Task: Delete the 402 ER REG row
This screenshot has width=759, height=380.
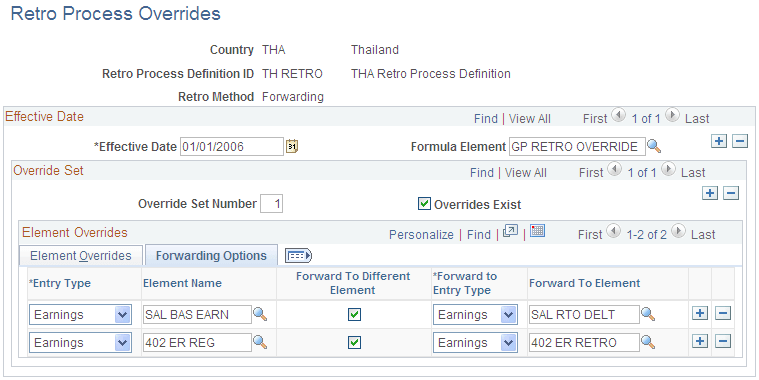Action: point(723,341)
